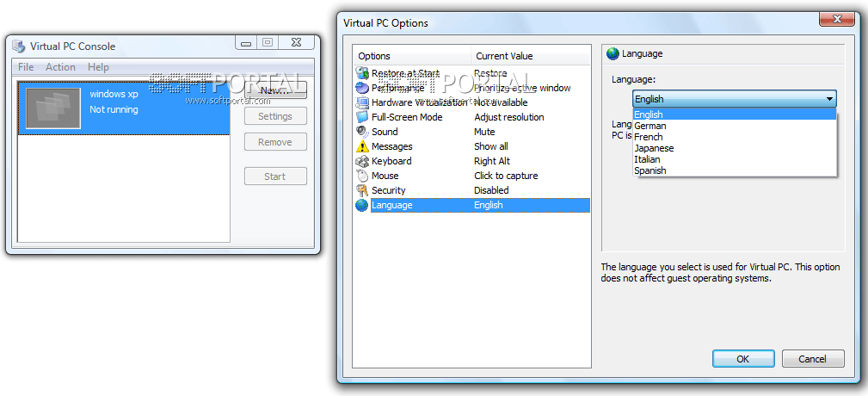Select the Performance row text

pos(398,88)
